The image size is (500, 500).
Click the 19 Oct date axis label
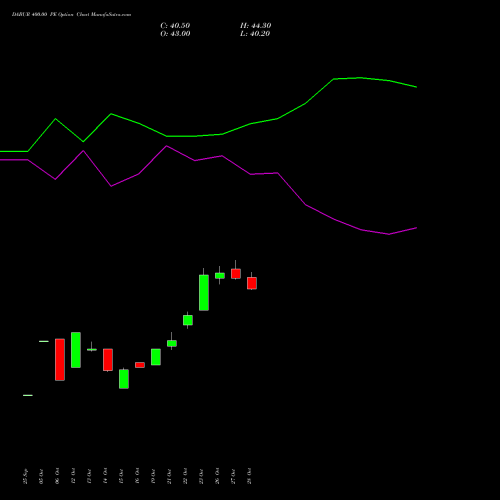coord(153,476)
